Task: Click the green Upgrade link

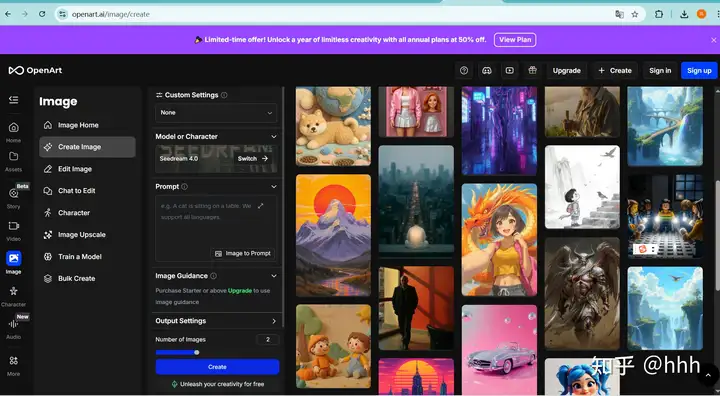Action: (240, 291)
